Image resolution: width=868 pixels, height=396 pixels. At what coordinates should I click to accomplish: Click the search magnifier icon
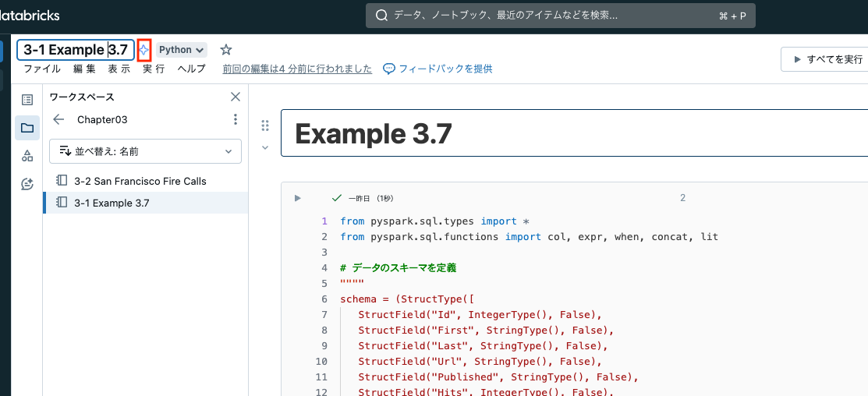pos(381,16)
